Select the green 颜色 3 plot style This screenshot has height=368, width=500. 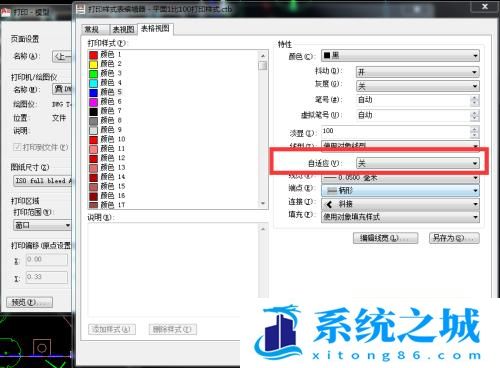106,73
